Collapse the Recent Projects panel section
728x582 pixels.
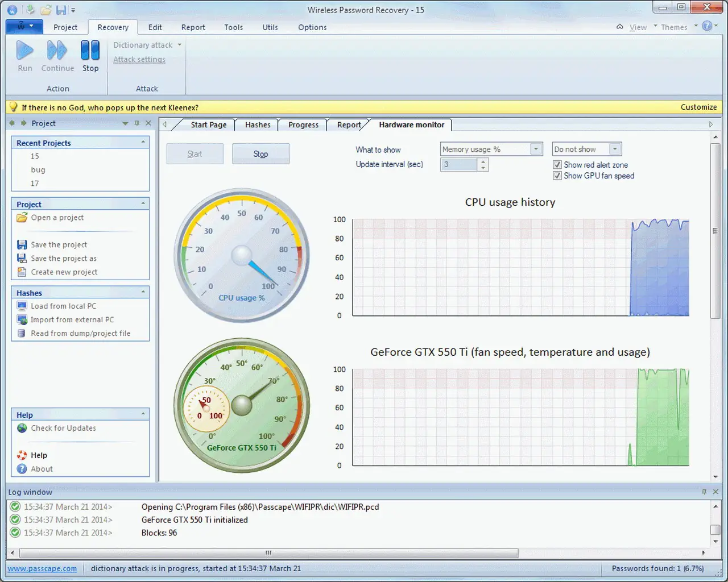[143, 142]
